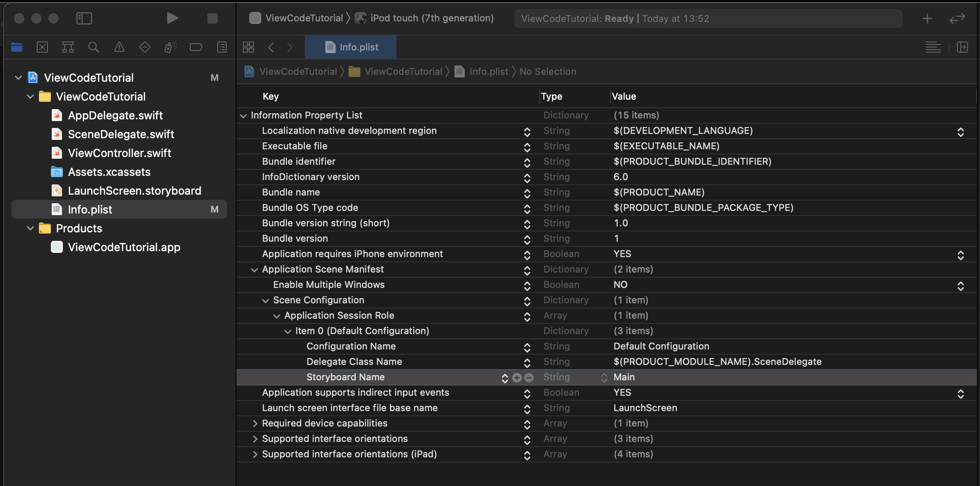Screen dimensions: 980x486
Task: Select the Info.plist editor tab
Action: [351, 47]
